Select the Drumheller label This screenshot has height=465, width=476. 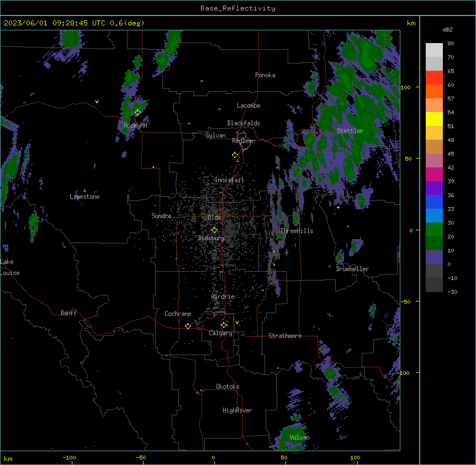coord(352,269)
